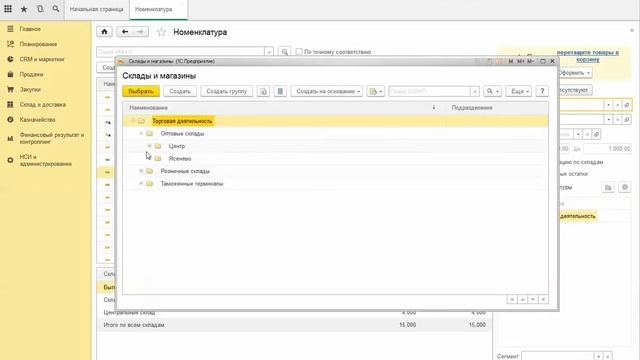Viewport: 640px width, 360px height.
Task: Open Продажи section in sidebar
Action: pos(31,74)
